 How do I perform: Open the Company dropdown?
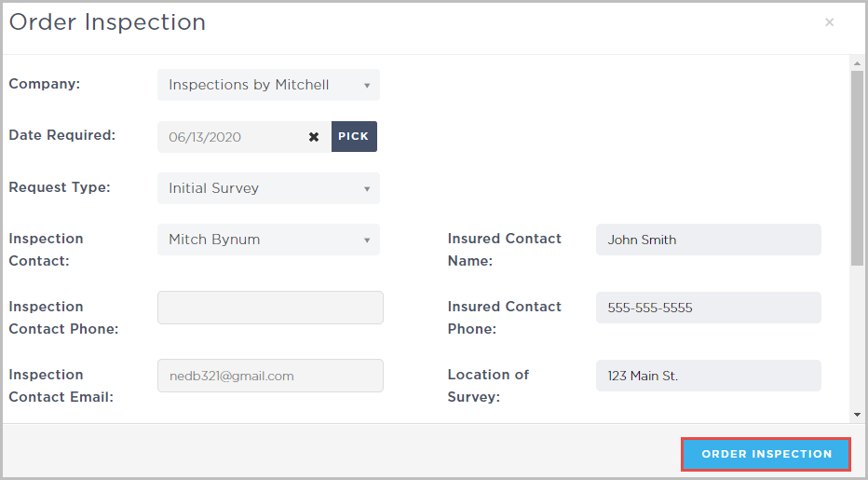click(x=268, y=85)
